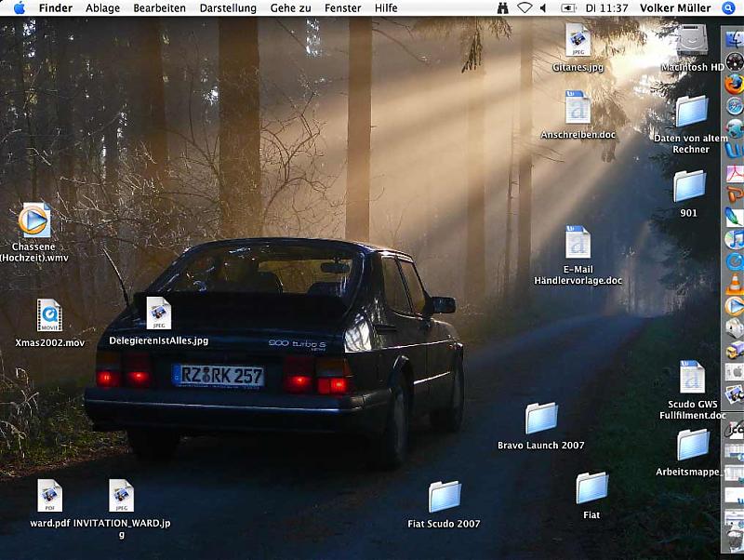Launch VLC cone icon in the Dock

coord(735,284)
